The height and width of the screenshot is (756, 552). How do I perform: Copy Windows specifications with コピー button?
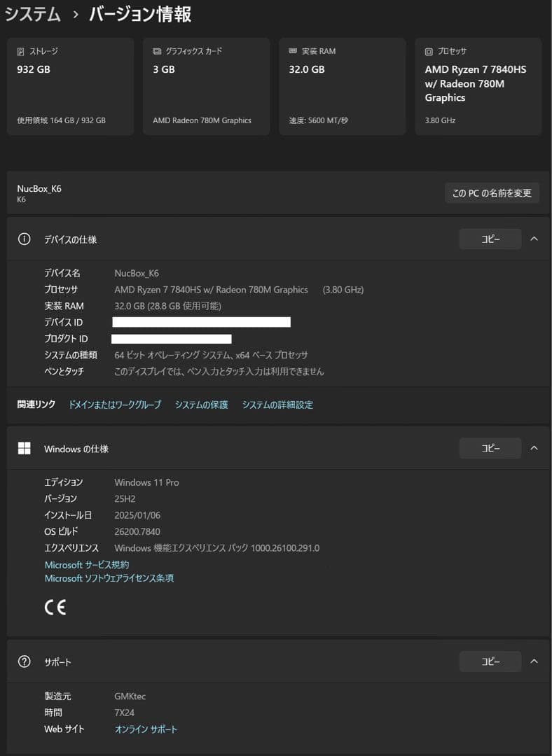pos(490,449)
